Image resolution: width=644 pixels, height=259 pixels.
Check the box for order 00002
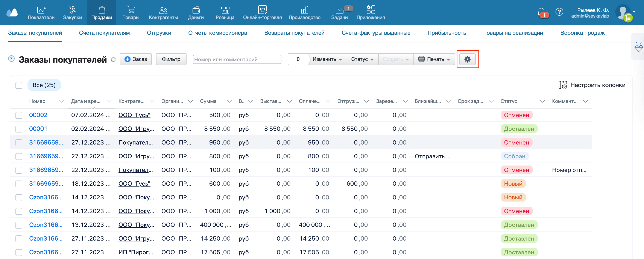click(19, 115)
